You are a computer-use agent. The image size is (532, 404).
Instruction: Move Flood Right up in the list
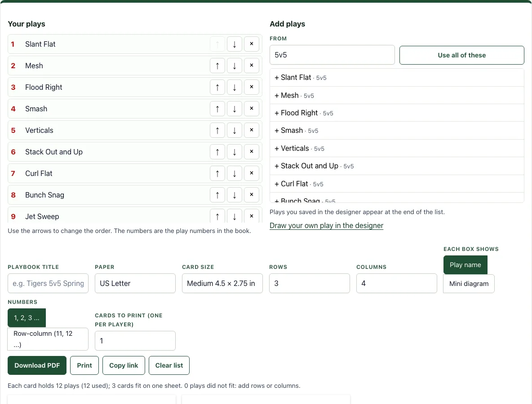click(217, 87)
